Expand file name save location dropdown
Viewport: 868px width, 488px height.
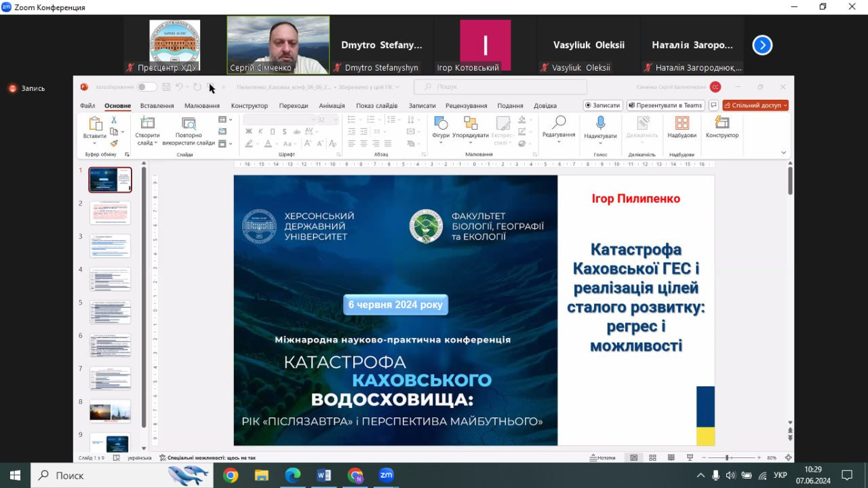point(397,87)
